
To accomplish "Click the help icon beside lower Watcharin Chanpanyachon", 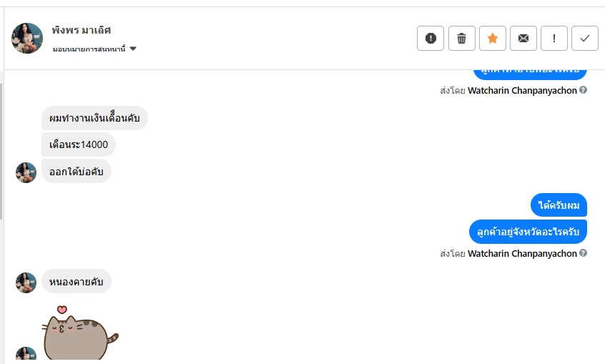I will point(584,253).
